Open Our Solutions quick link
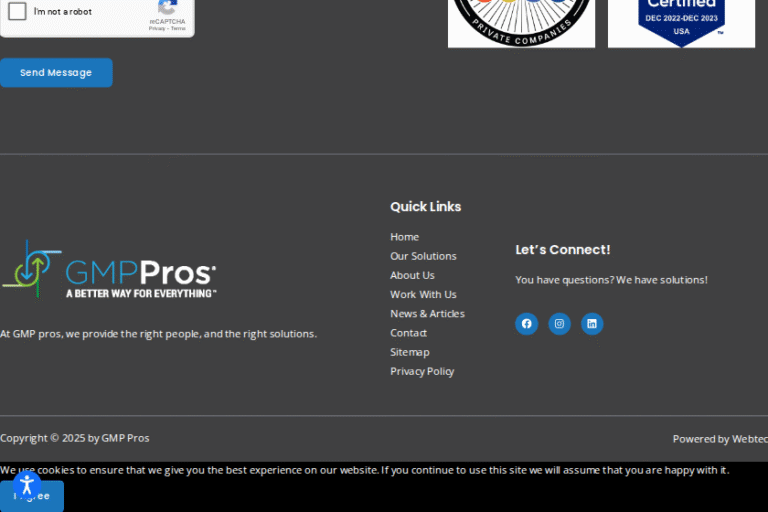The width and height of the screenshot is (768, 512). click(x=423, y=256)
